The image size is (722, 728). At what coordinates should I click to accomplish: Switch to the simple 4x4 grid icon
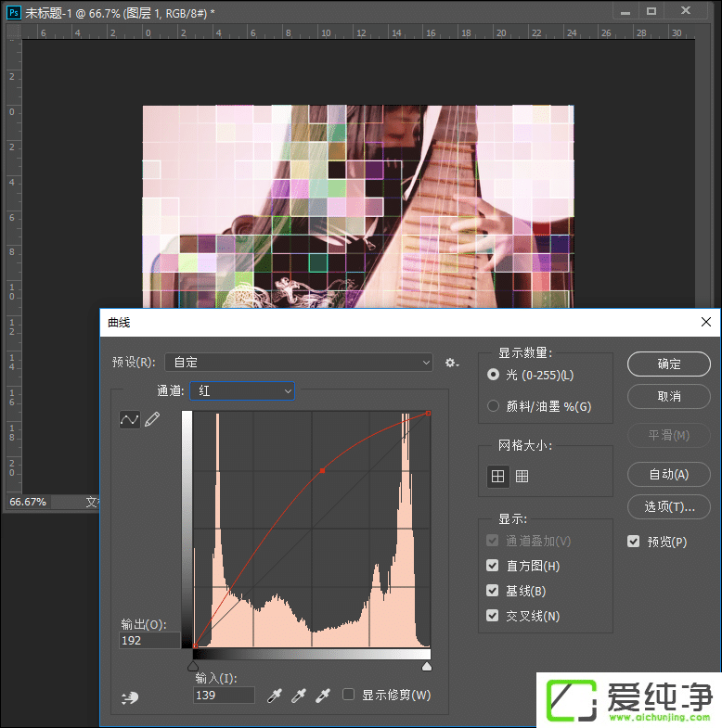click(x=498, y=476)
